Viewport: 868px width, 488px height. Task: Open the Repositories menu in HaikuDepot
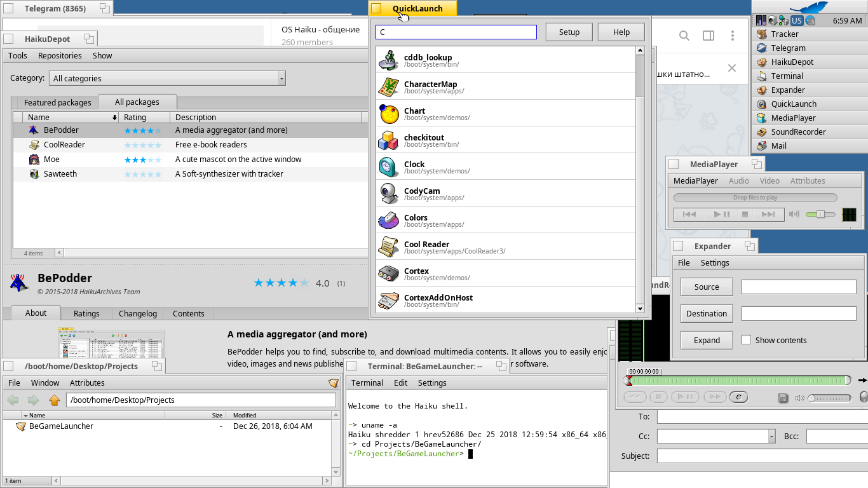[x=60, y=56]
